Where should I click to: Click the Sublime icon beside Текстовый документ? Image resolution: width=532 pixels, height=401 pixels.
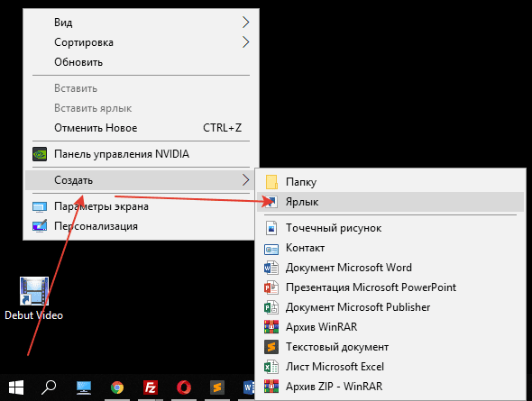[271, 347]
